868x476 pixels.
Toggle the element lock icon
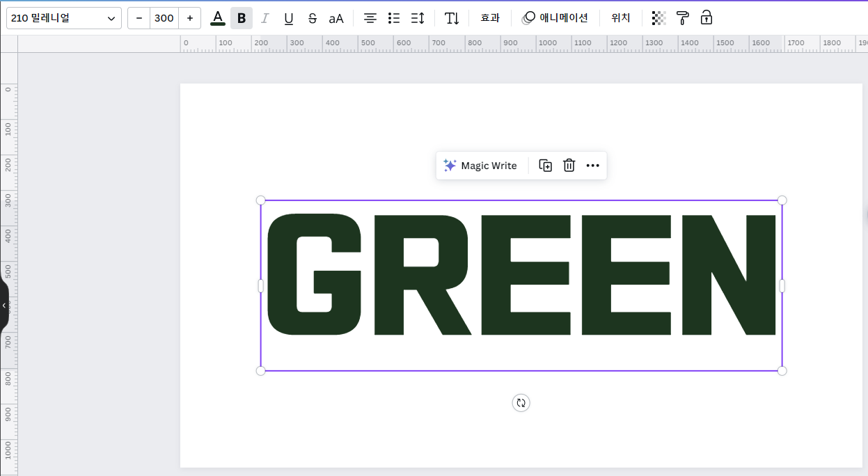[x=706, y=18]
